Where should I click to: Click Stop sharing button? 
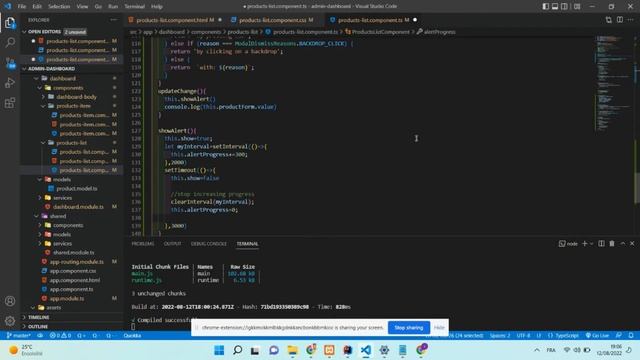409,327
